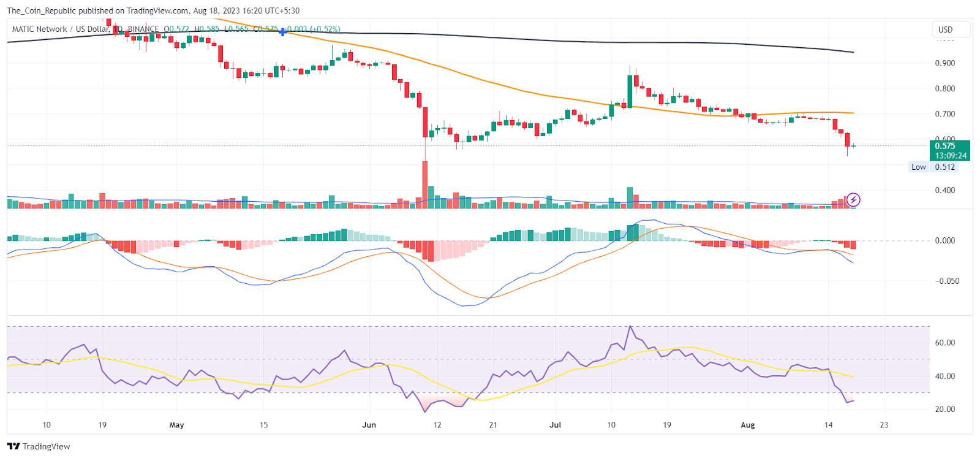This screenshot has height=458, width=980.
Task: Click the 23 date label on time axis
Action: point(884,425)
